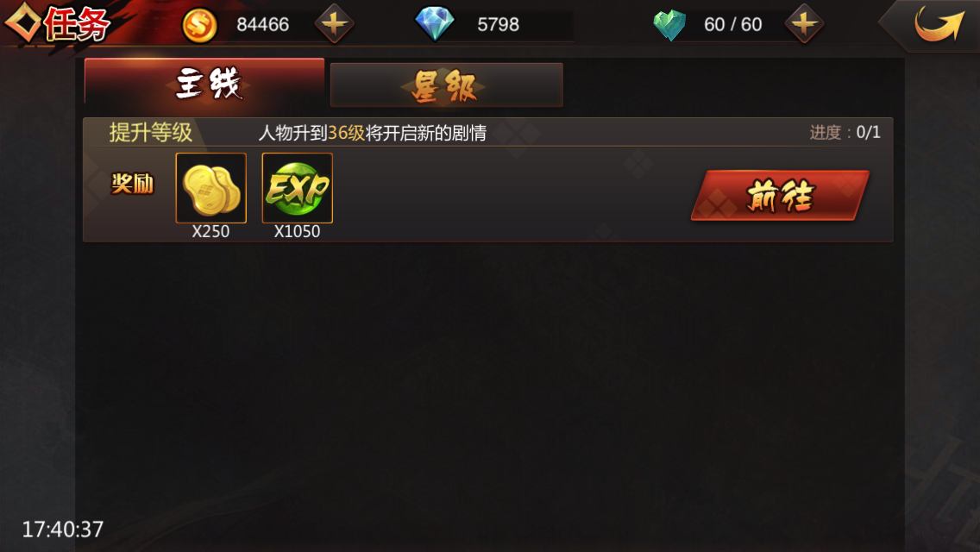Click the 60 / 60 stamina value
Image resolution: width=980 pixels, height=552 pixels.
pos(733,24)
